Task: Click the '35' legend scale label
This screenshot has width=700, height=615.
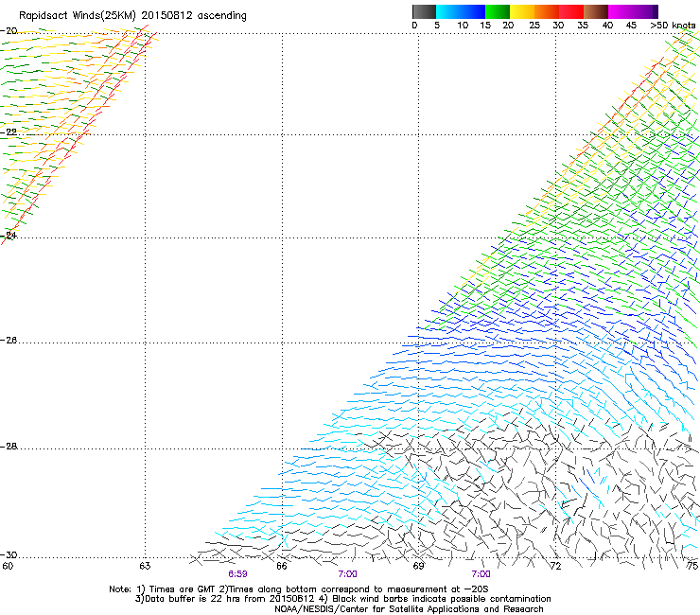Action: 583,26
